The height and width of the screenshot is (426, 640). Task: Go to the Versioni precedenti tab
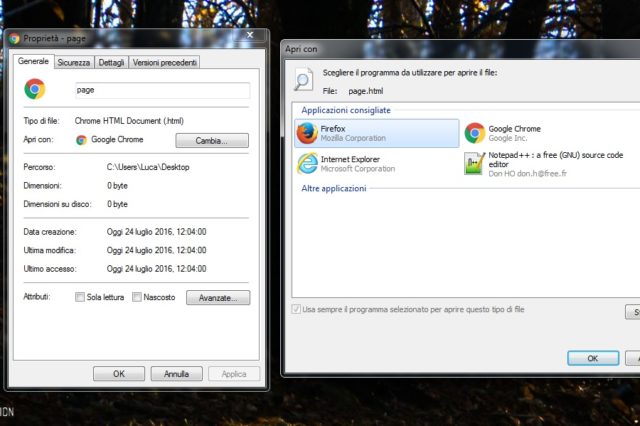164,62
